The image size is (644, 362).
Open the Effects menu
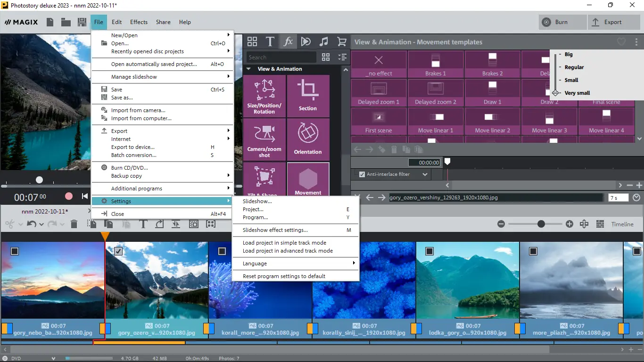[139, 22]
